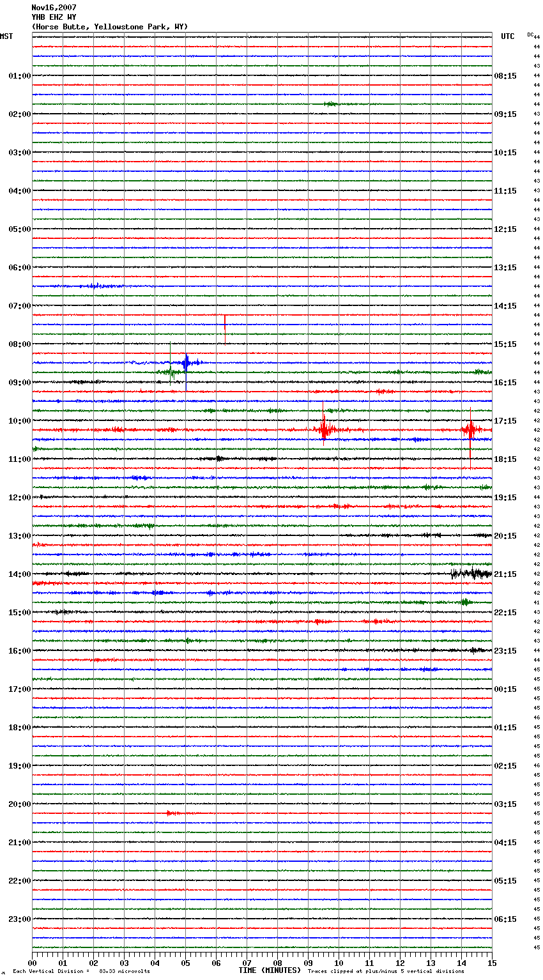Click the 03:15 UTC time label
This screenshot has width=543, height=980.
tap(505, 804)
